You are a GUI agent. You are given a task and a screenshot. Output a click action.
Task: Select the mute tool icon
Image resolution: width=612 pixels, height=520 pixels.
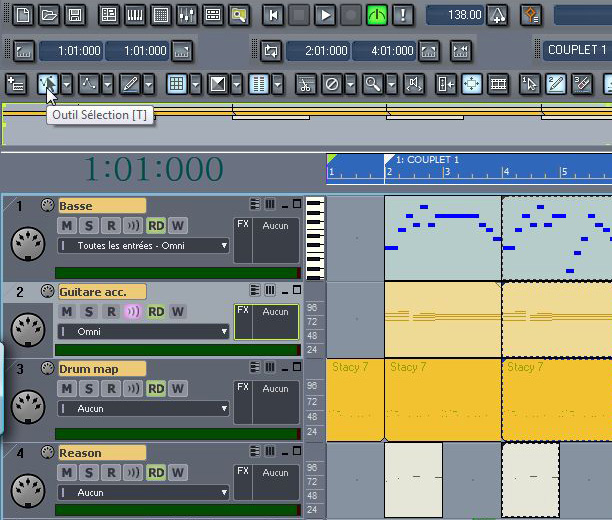pyautogui.click(x=332, y=84)
